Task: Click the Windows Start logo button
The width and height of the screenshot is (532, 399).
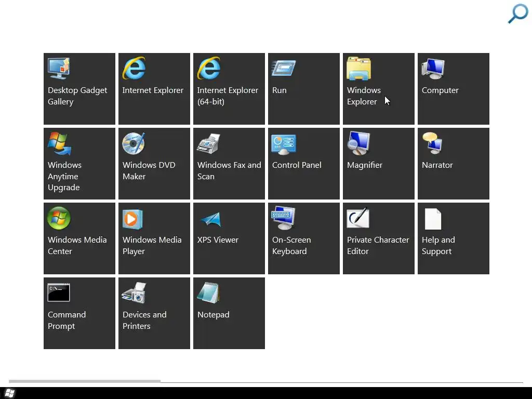Action: tap(10, 393)
